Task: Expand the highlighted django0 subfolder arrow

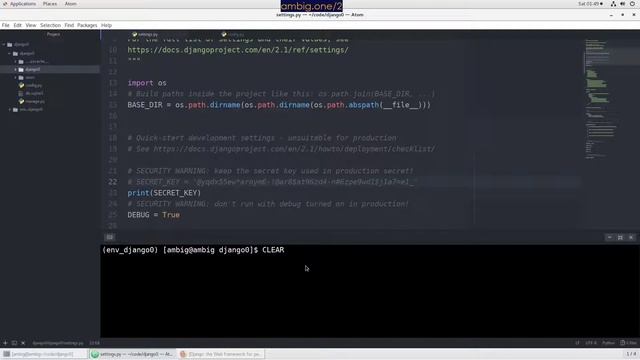Action: (16, 69)
